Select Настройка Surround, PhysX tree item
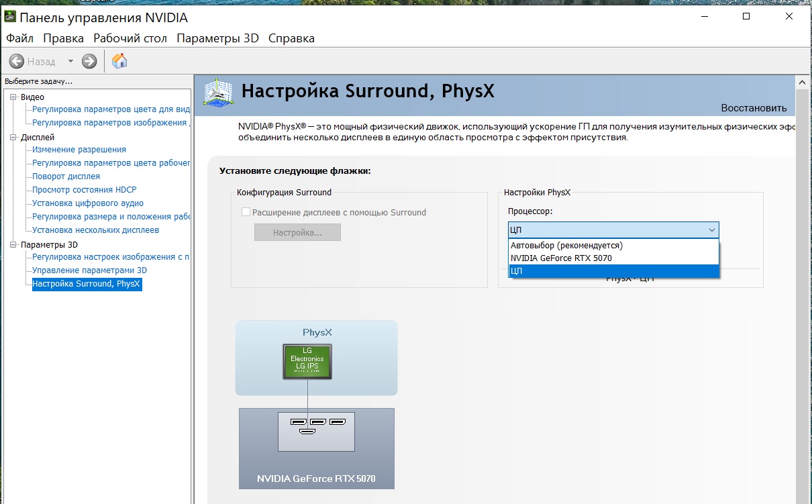The image size is (812, 504). (x=87, y=284)
